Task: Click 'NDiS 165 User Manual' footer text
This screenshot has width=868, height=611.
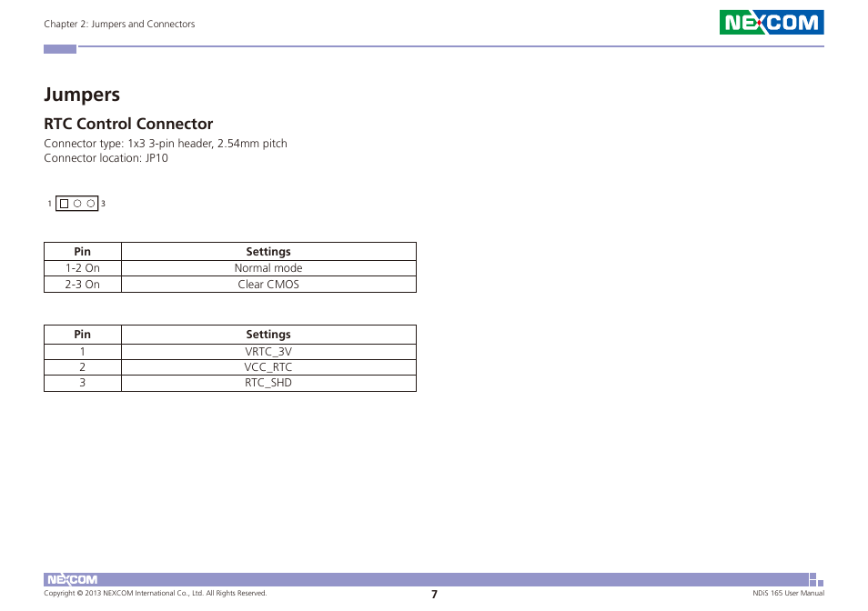Action: click(x=788, y=594)
